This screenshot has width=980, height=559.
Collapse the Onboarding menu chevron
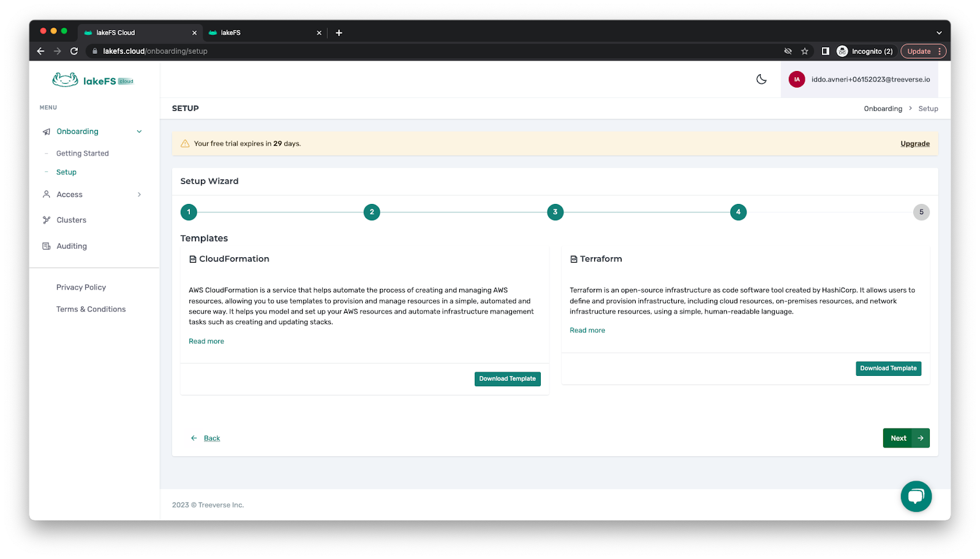pyautogui.click(x=139, y=132)
